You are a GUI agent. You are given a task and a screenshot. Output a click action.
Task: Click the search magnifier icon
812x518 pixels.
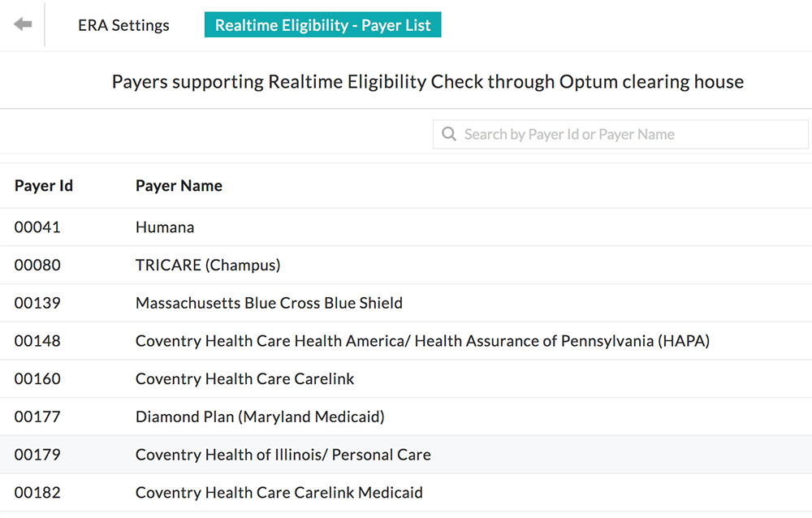click(x=449, y=134)
